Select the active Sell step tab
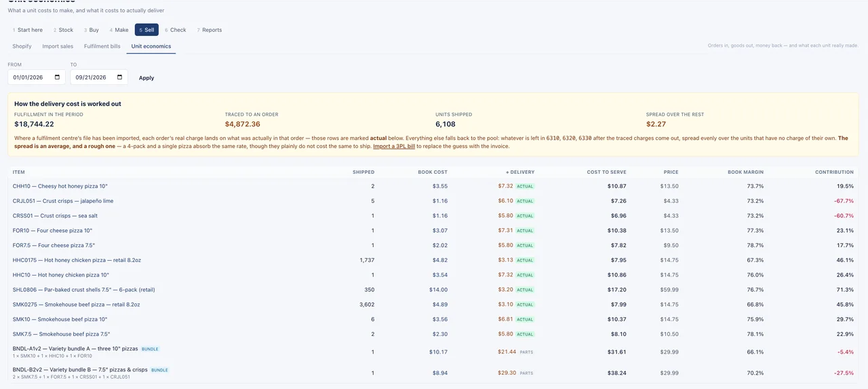The height and width of the screenshot is (389, 868). 146,30
